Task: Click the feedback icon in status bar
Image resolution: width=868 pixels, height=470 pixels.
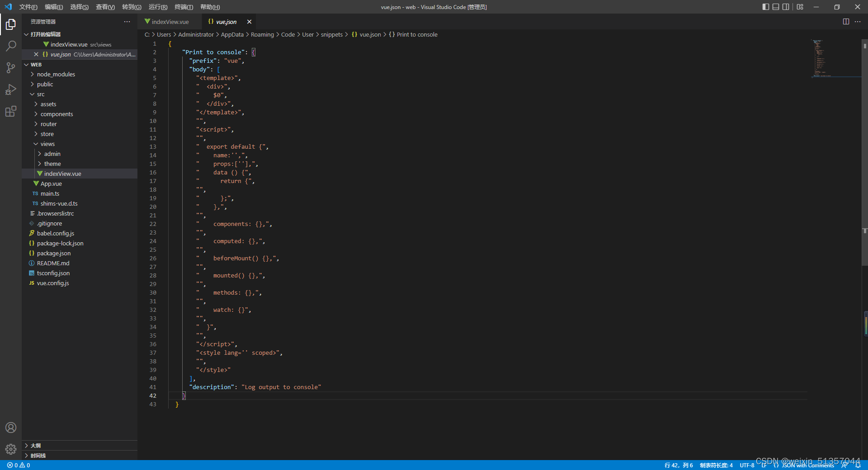Action: [844, 465]
